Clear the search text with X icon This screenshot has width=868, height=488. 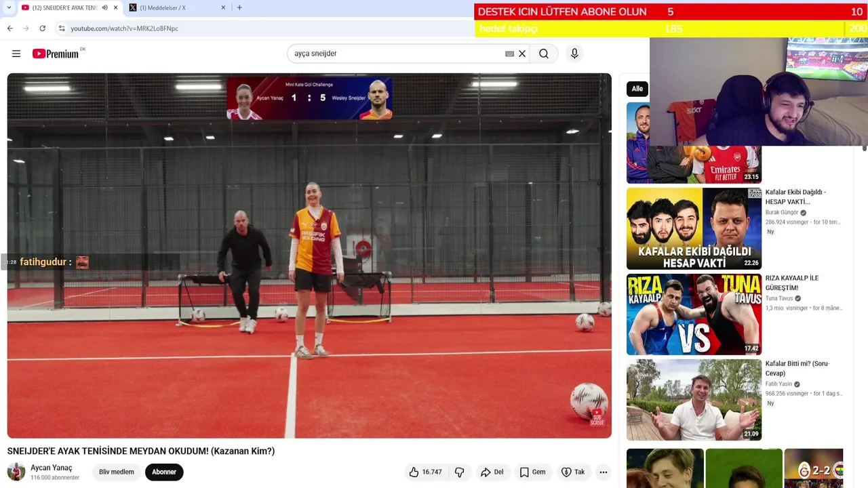point(522,54)
